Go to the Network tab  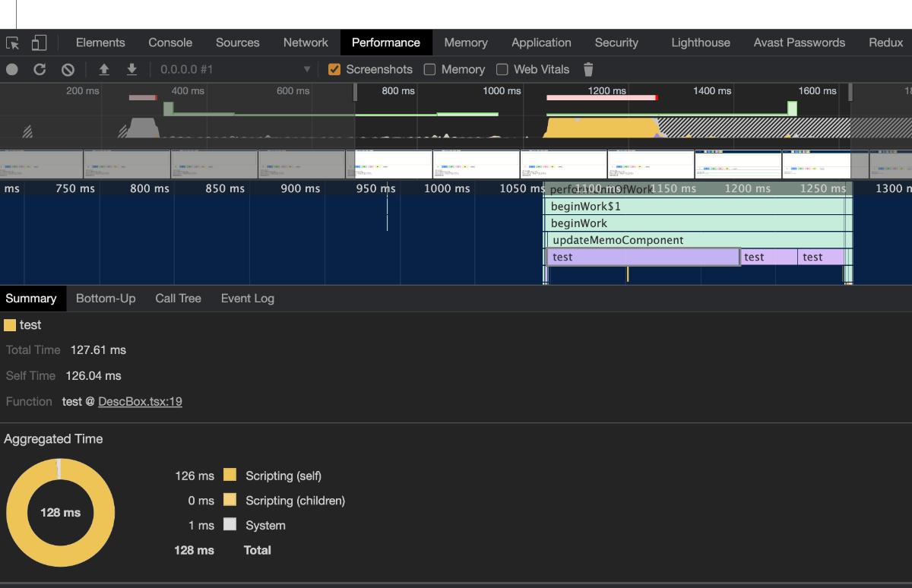[x=306, y=43]
